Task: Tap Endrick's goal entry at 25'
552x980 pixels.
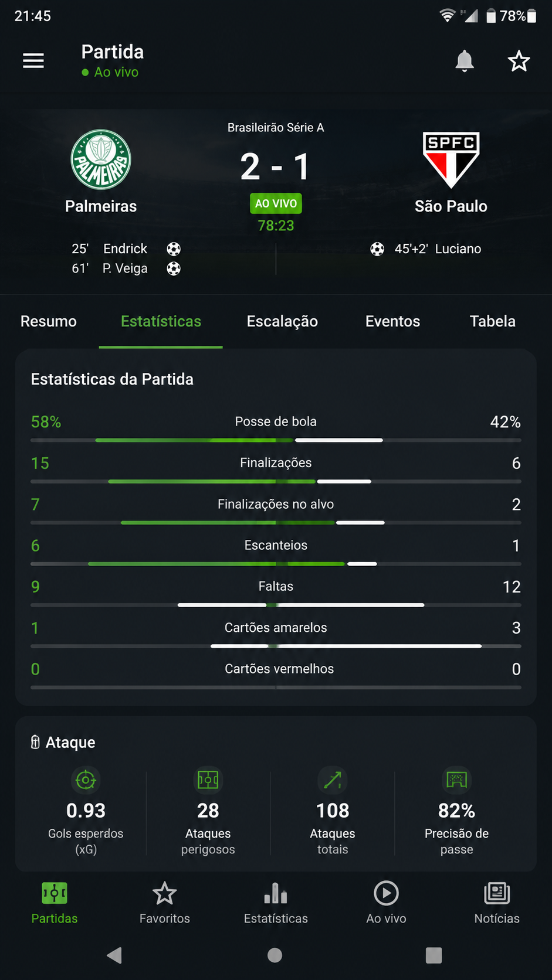Action: pos(126,249)
